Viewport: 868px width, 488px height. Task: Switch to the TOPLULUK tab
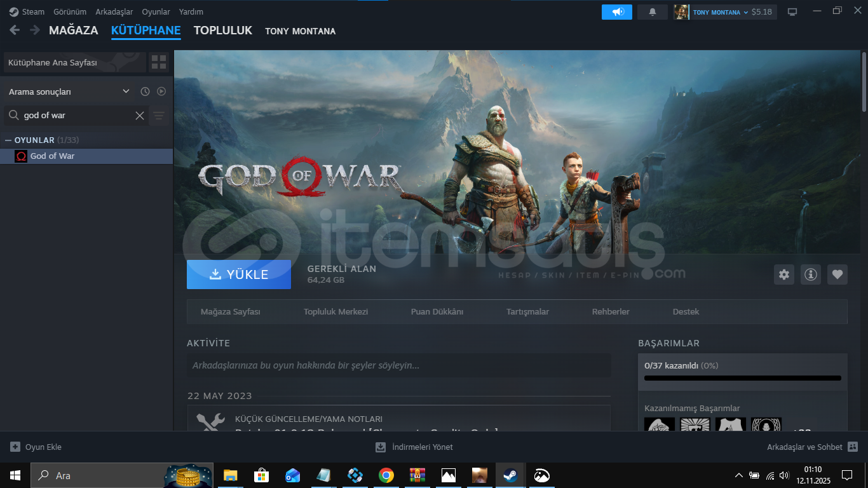pyautogui.click(x=223, y=30)
